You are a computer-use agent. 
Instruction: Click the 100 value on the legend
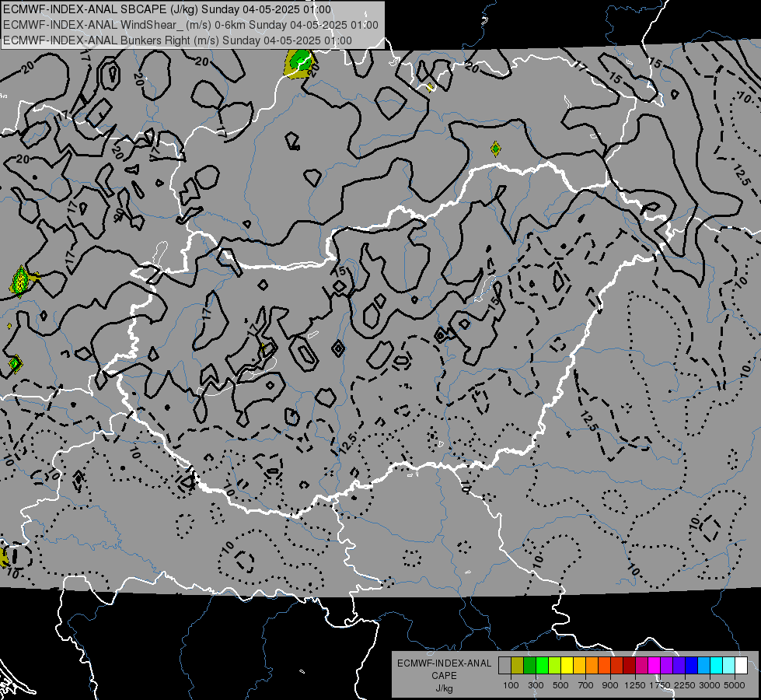[511, 685]
